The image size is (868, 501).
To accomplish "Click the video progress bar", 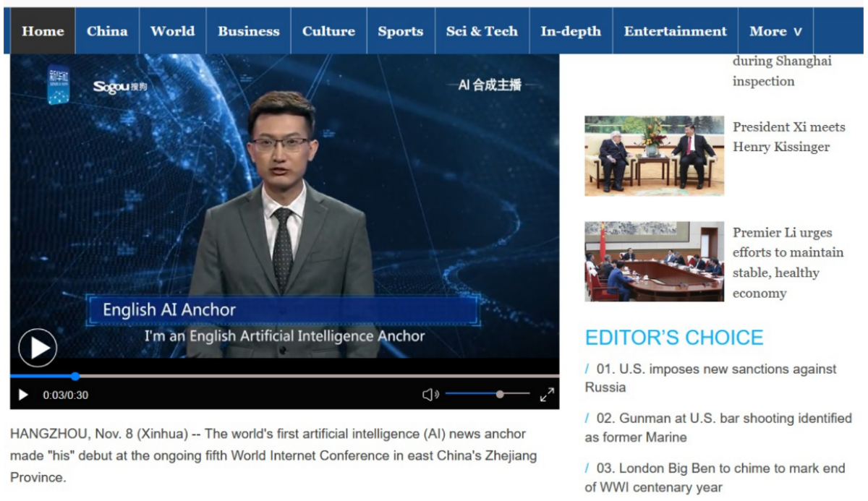I will [284, 376].
